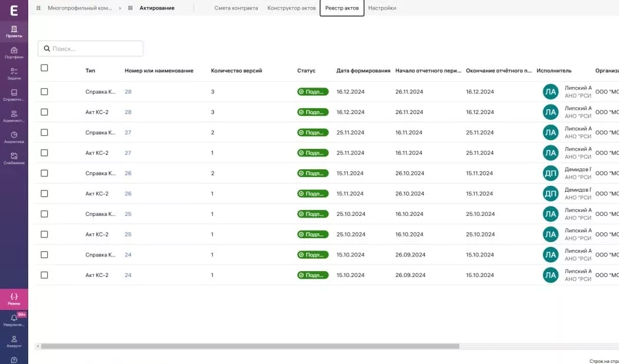619x364 pixels.
Task: Open the Справочники sidebar icon
Action: (14, 95)
